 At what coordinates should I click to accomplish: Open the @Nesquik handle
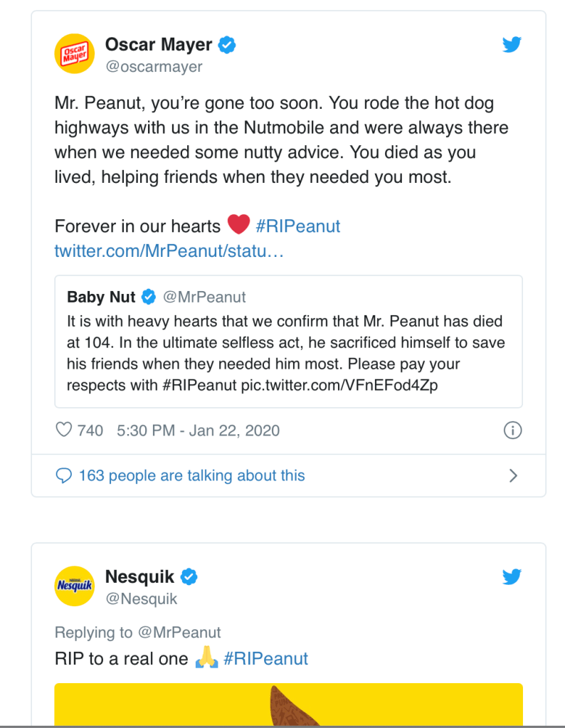pos(141,598)
